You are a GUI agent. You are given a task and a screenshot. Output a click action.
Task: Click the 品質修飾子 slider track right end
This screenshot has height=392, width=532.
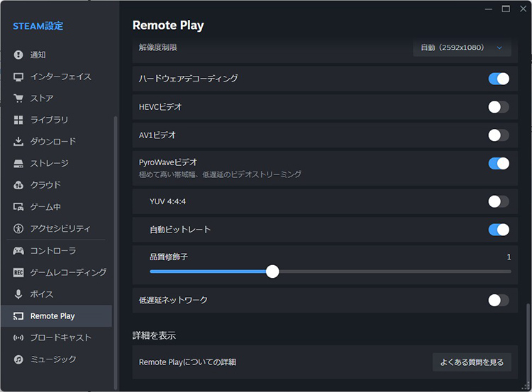[x=509, y=271]
